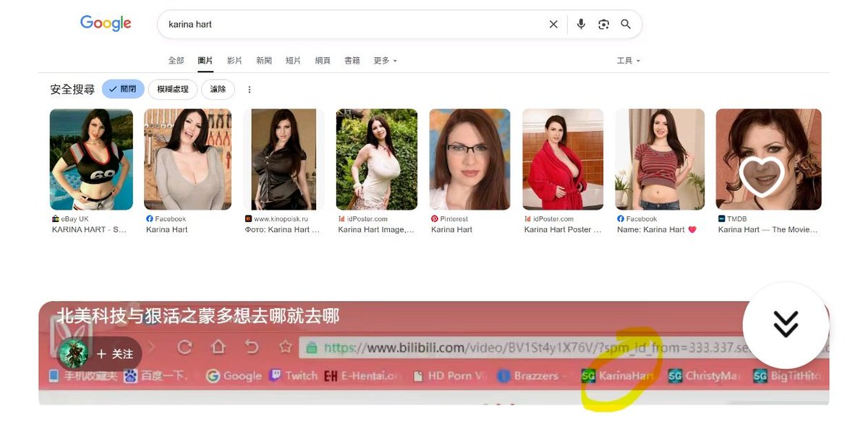Open Google Lens image search
This screenshot has height=437, width=868.
[x=604, y=24]
